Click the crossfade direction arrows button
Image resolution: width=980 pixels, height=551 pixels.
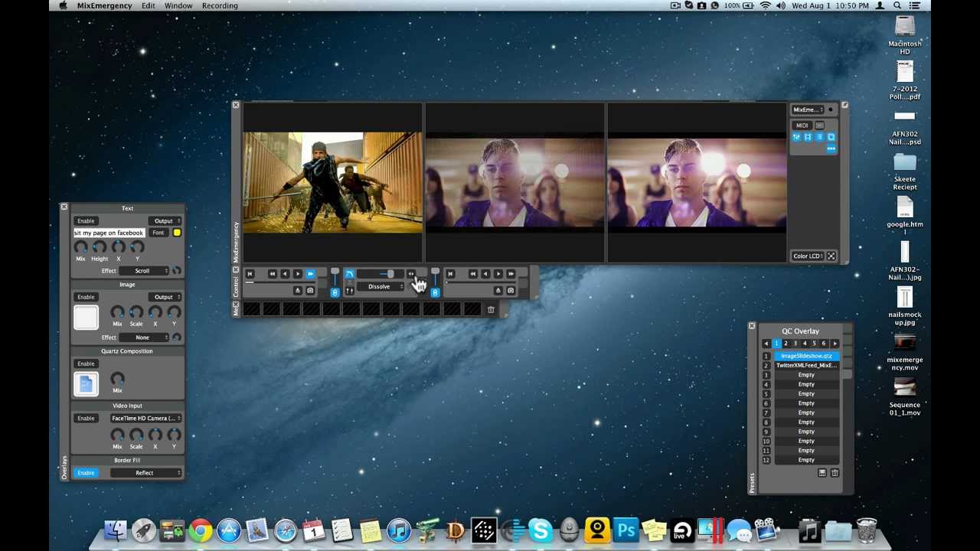click(x=411, y=273)
